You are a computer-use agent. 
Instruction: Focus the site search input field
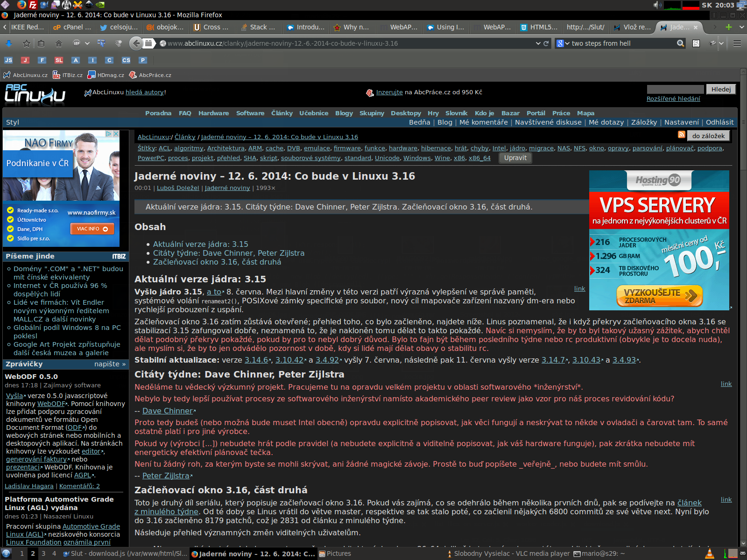pos(675,89)
